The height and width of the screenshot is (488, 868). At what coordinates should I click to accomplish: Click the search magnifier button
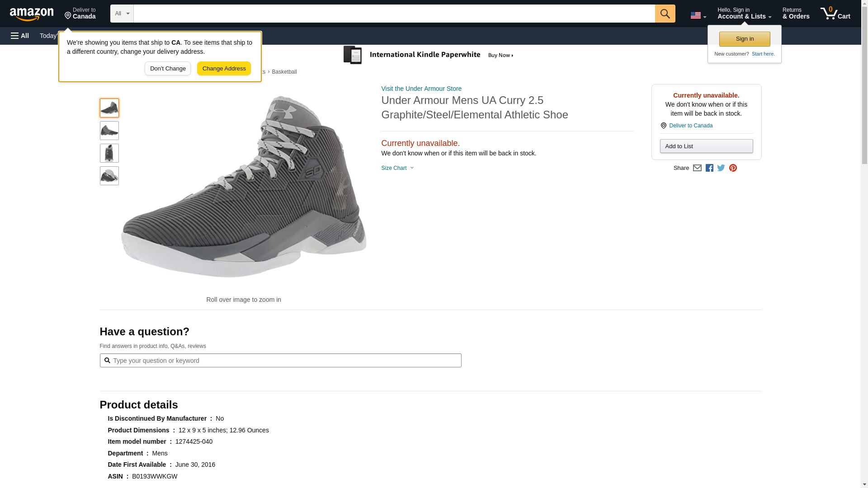[x=665, y=14]
